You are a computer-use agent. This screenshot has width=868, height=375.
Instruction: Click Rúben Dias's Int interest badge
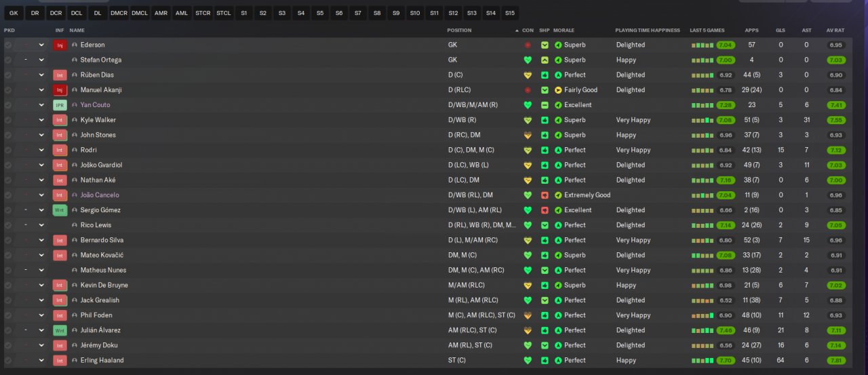click(x=60, y=75)
